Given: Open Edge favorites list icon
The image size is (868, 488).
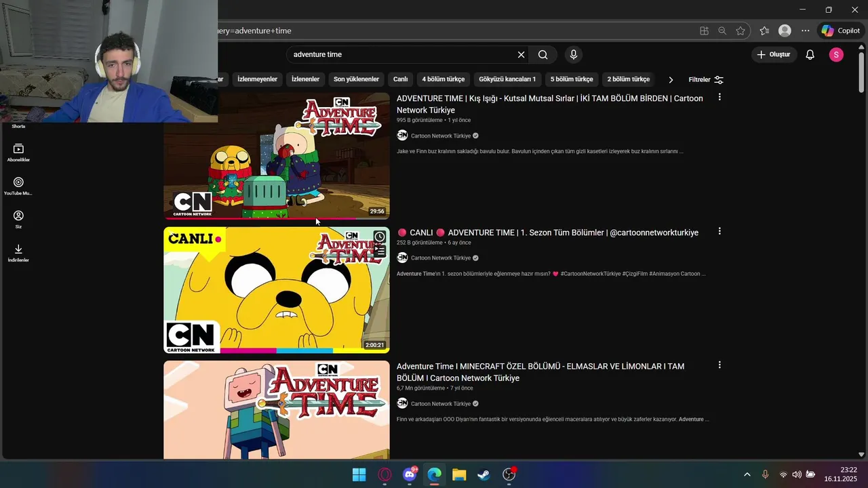Looking at the screenshot, I should [x=764, y=30].
